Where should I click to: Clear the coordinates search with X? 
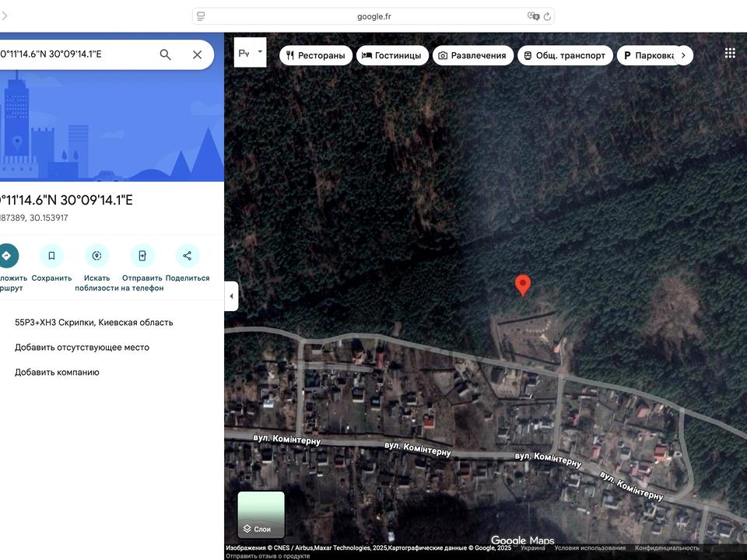(x=197, y=54)
